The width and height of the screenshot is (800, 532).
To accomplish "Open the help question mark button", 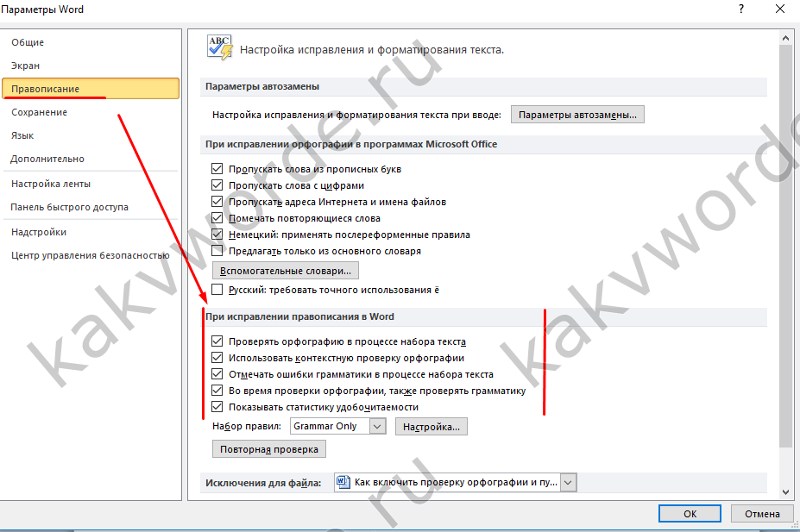I will pos(741,9).
